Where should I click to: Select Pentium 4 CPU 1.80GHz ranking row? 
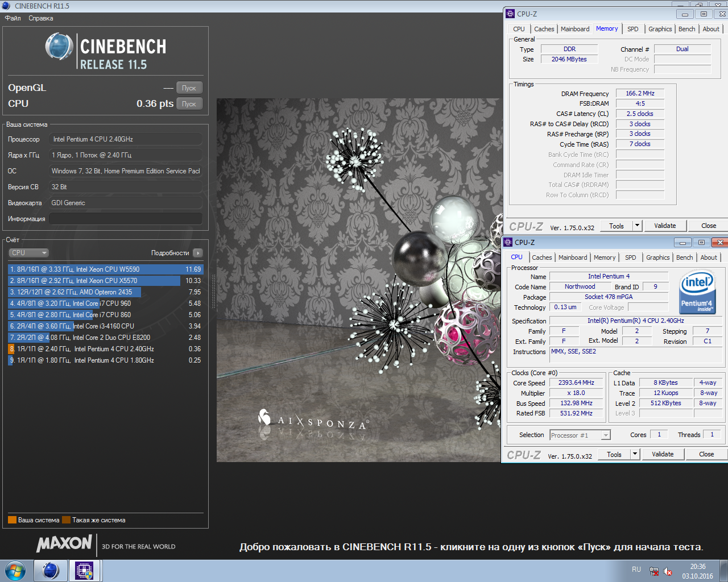pos(105,360)
